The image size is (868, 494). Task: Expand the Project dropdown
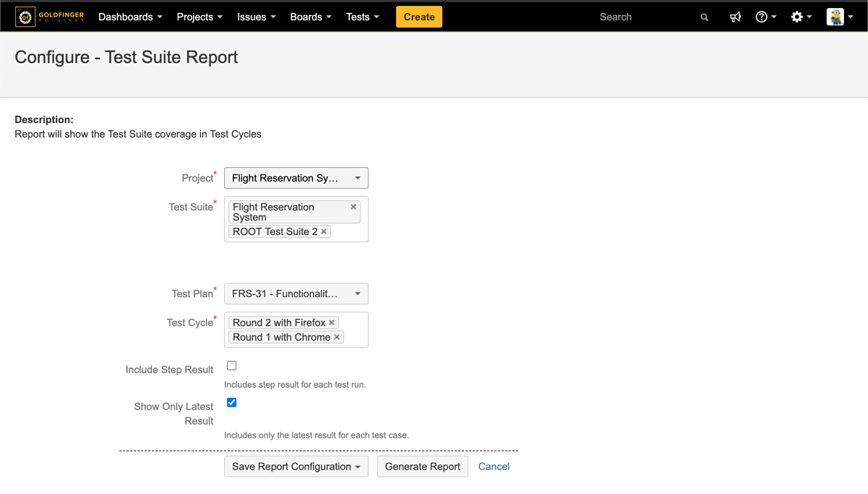[296, 178]
